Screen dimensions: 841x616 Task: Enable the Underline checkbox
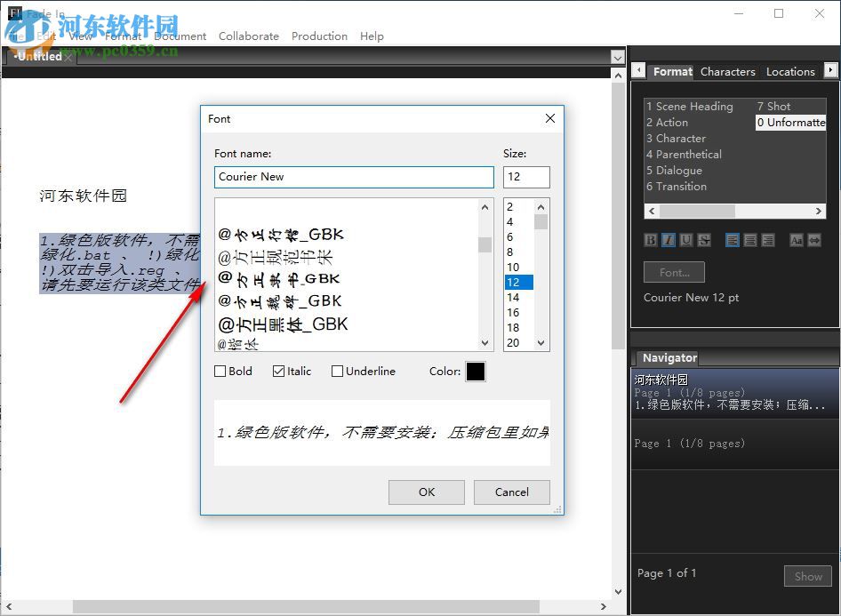click(337, 371)
